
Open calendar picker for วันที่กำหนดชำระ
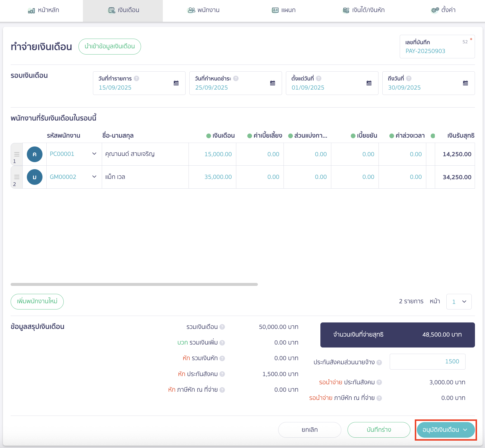(x=273, y=83)
